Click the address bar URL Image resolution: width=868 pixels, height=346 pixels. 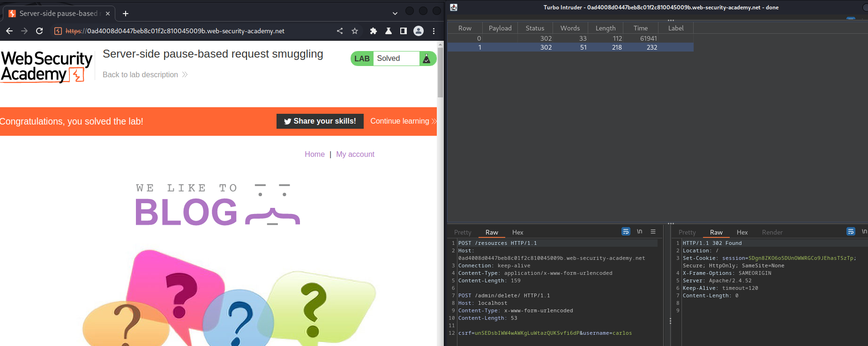(x=175, y=31)
